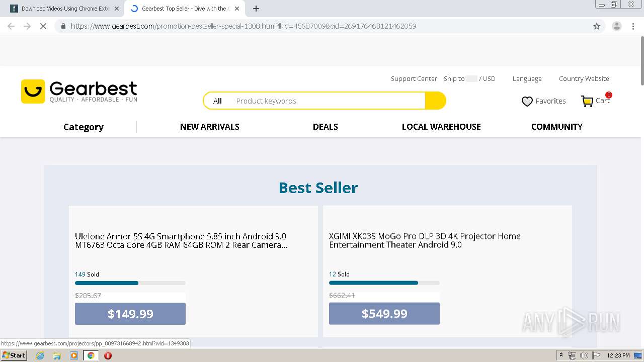Open the Ship to / USD selector
The height and width of the screenshot is (362, 644).
pos(469,78)
